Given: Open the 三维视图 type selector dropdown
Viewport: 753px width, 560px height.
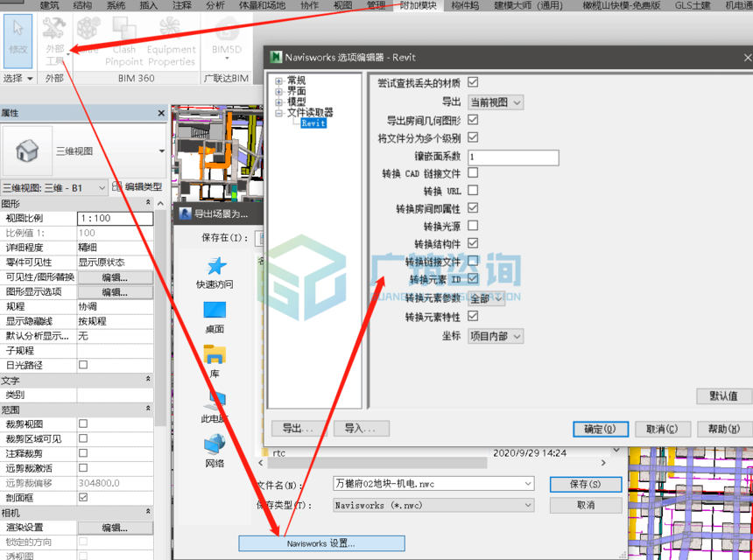Looking at the screenshot, I should pyautogui.click(x=162, y=151).
